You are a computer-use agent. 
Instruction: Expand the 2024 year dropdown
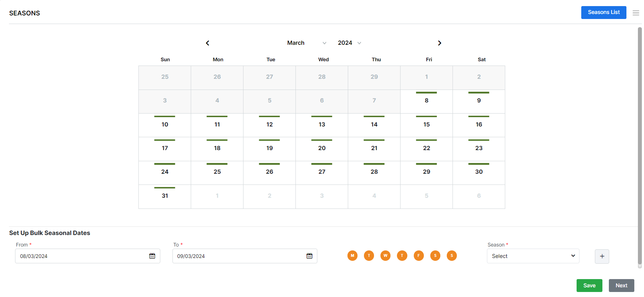(x=349, y=43)
